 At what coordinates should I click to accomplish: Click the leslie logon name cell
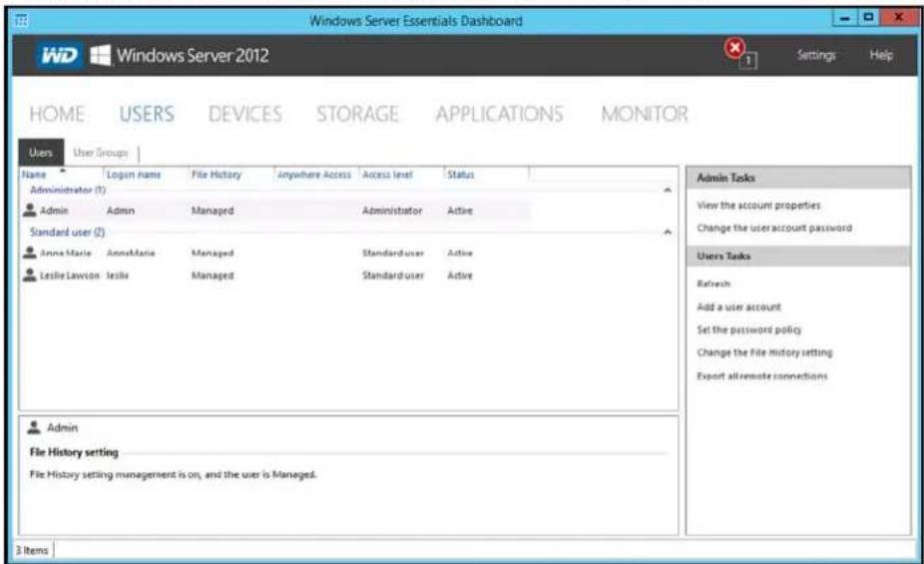tap(118, 276)
